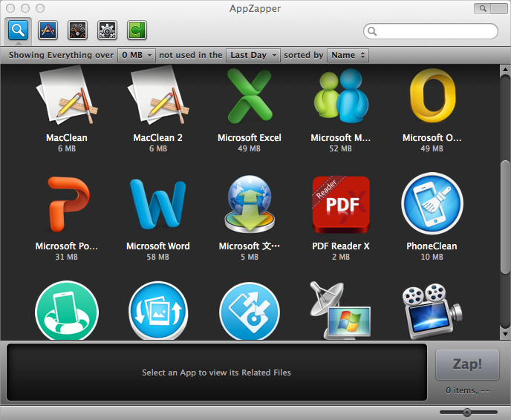Viewport: 511px width, 420px height.
Task: Select the Microsoft Excel app icon
Action: [x=249, y=96]
